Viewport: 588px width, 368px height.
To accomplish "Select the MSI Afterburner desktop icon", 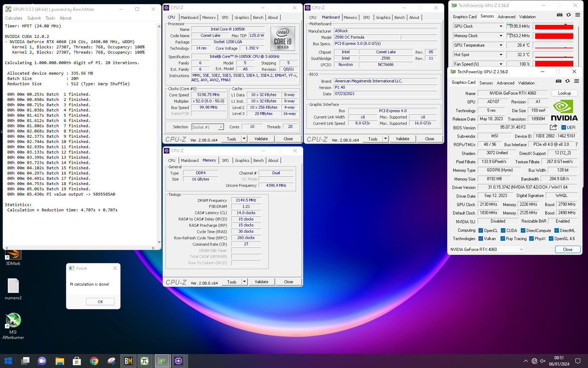I will click(x=13, y=326).
